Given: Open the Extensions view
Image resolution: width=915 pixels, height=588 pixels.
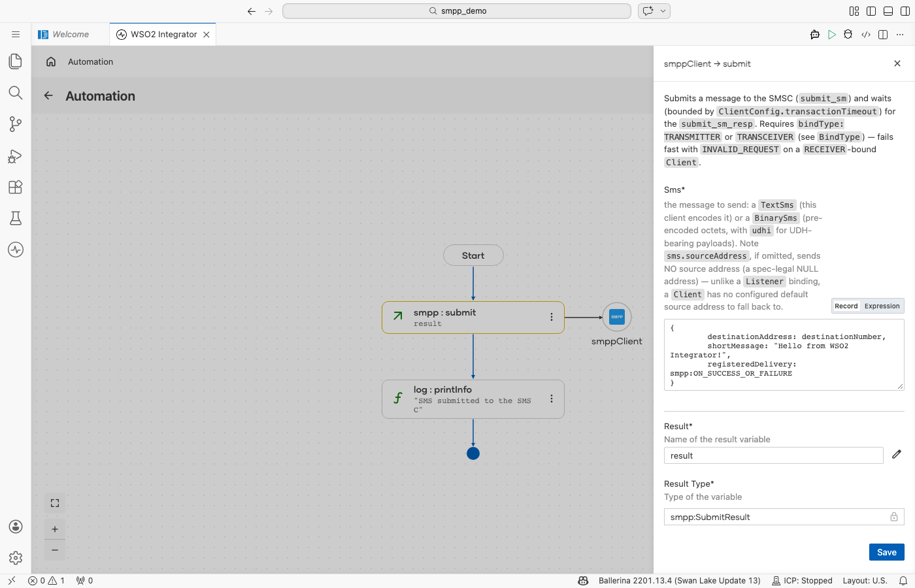Looking at the screenshot, I should click(x=16, y=187).
